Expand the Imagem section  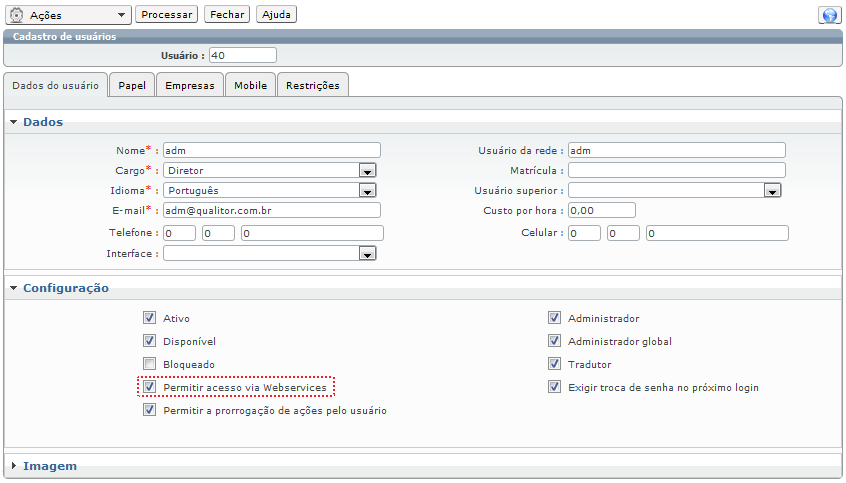(x=14, y=466)
